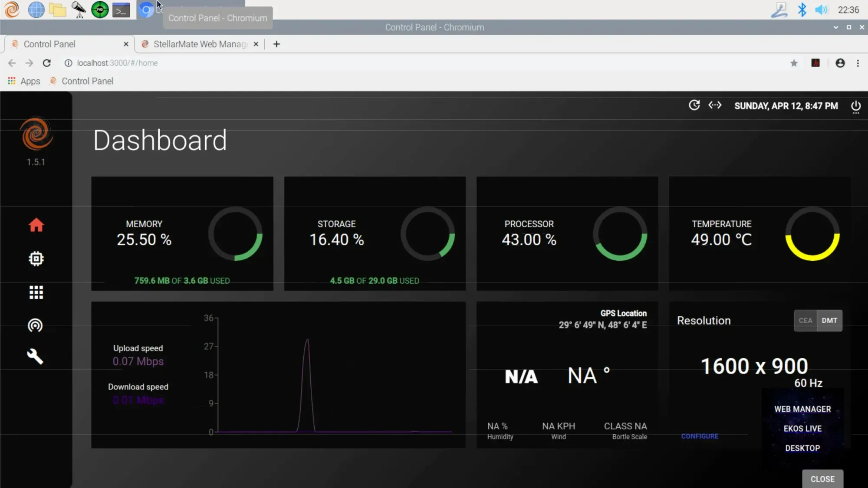This screenshot has width=868, height=488.
Task: Open the hotspot broadcast sidebar icon
Action: point(35,325)
